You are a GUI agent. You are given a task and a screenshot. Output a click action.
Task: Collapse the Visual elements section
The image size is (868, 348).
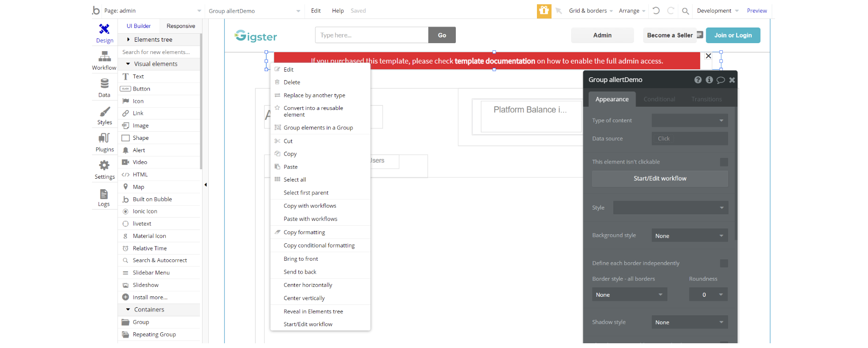click(159, 64)
